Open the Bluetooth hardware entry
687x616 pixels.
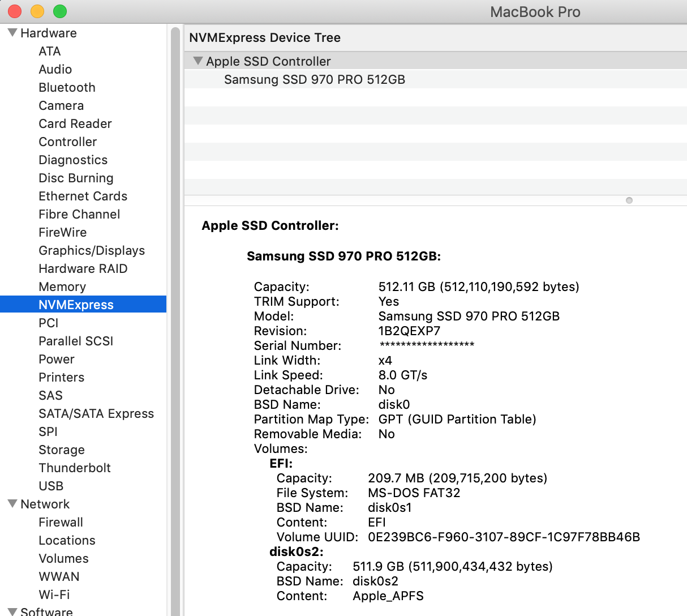(67, 87)
